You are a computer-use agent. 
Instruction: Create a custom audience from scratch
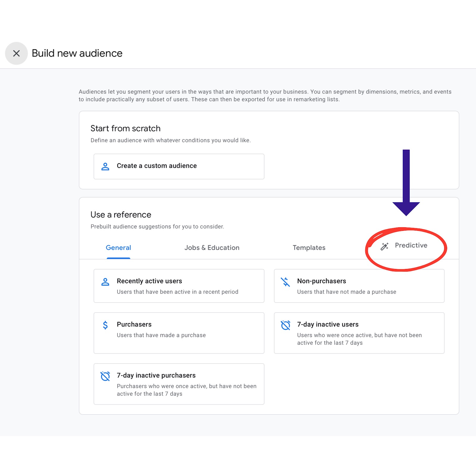(x=179, y=166)
